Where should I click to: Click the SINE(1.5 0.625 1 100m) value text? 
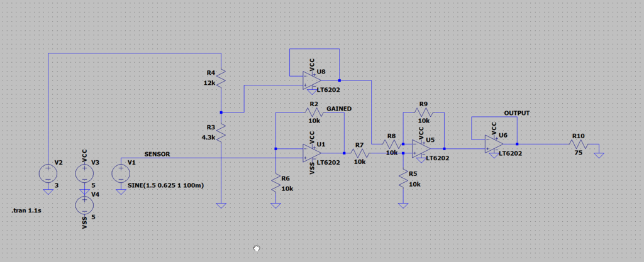coord(166,186)
